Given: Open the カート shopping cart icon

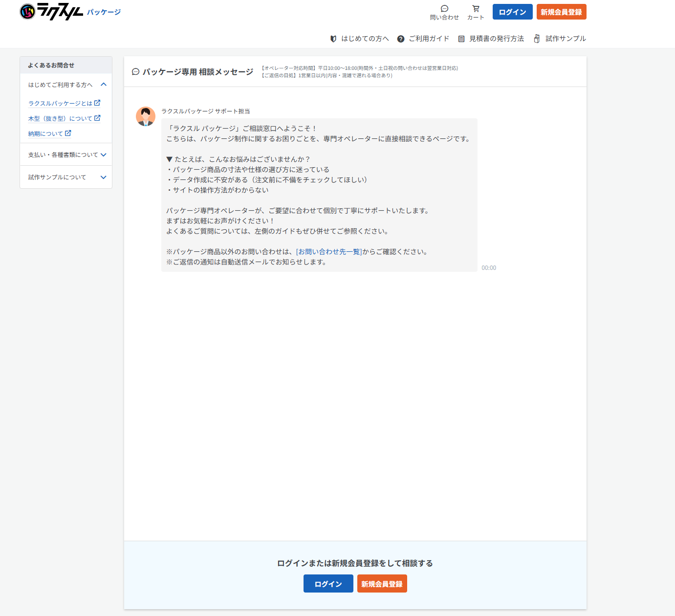Looking at the screenshot, I should tap(476, 9).
